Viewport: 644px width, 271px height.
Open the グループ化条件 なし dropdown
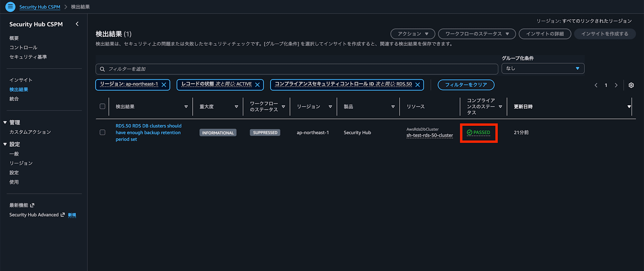point(543,68)
